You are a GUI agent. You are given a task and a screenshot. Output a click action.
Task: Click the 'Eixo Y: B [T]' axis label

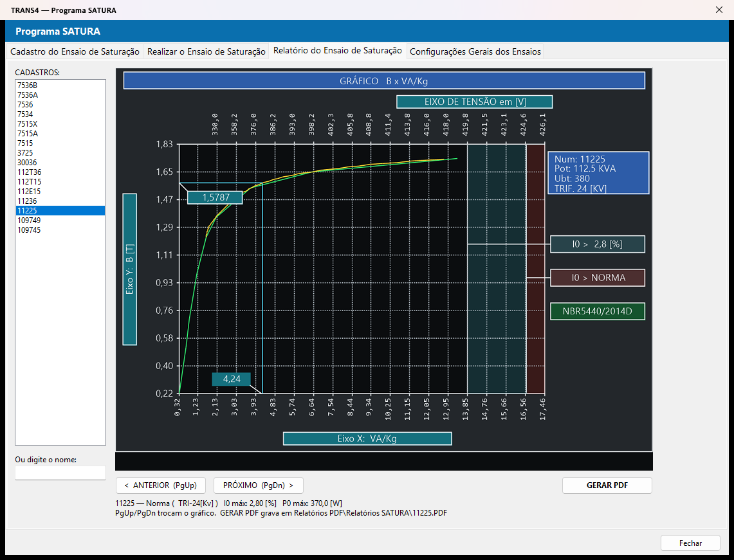pyautogui.click(x=130, y=269)
